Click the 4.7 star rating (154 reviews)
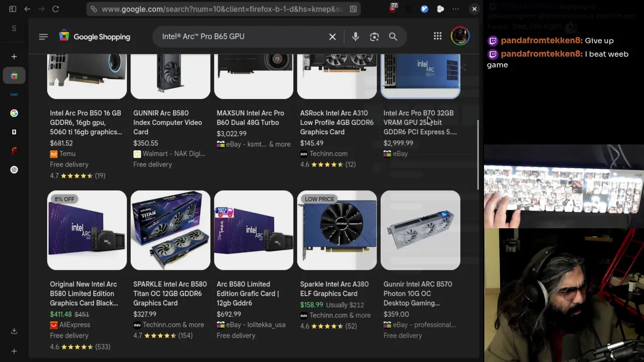Image resolution: width=644 pixels, height=362 pixels. click(x=163, y=336)
